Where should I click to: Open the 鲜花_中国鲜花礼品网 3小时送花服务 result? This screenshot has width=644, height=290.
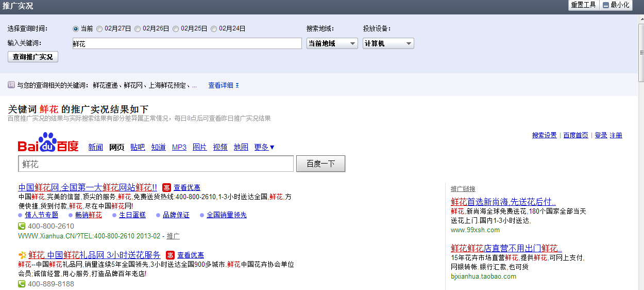[95, 255]
